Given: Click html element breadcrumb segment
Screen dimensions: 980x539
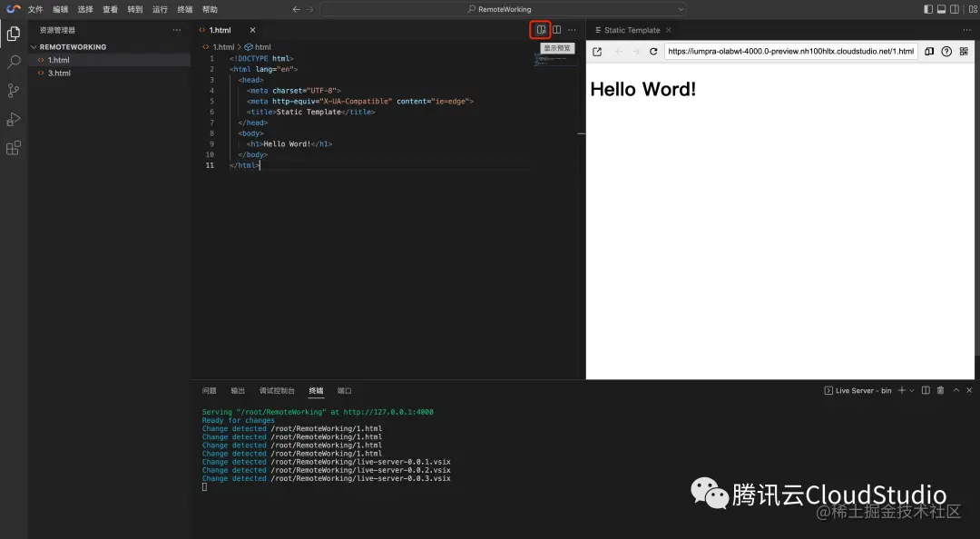Looking at the screenshot, I should pyautogui.click(x=263, y=47).
